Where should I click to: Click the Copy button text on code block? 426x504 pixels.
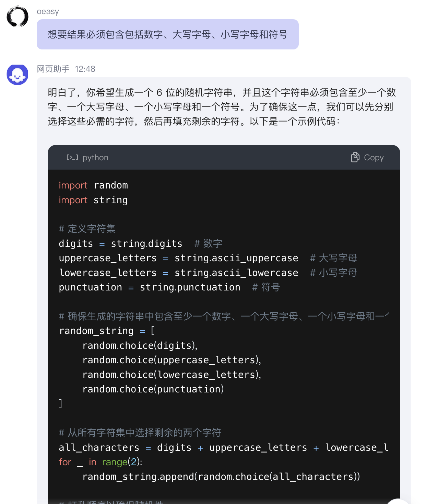pos(374,158)
